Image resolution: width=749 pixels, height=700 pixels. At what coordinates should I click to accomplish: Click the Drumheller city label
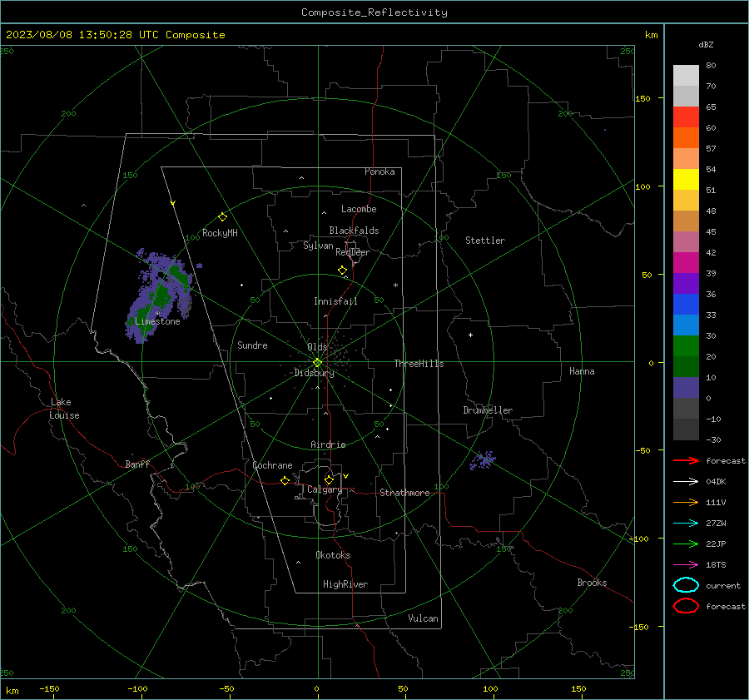coord(488,410)
